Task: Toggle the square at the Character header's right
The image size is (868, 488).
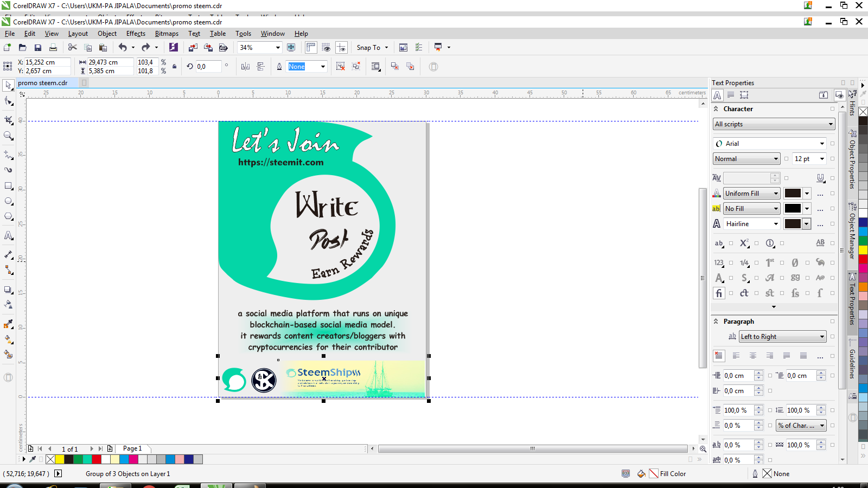Action: (832, 109)
